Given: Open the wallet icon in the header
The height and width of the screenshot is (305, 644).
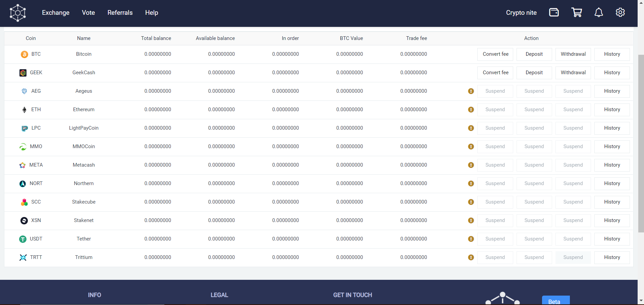Looking at the screenshot, I should 554,12.
